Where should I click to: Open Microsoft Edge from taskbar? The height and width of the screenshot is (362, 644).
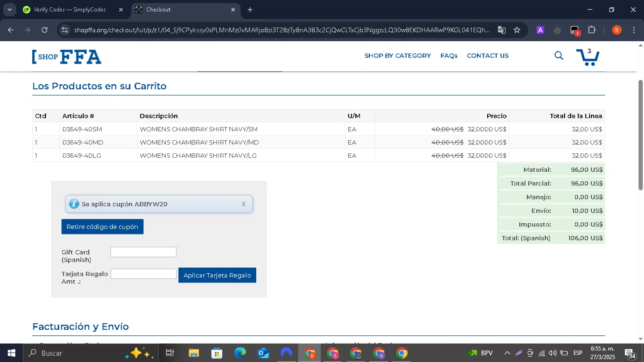[x=240, y=353]
